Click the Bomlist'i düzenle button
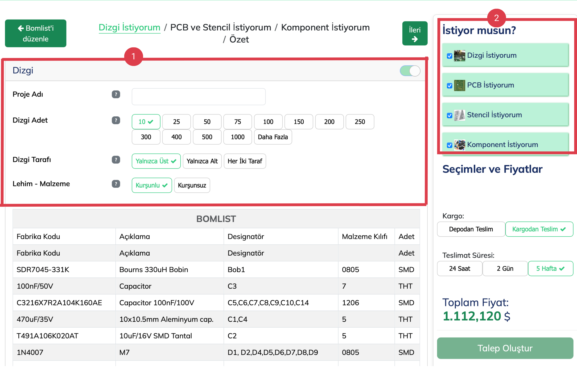Image resolution: width=577 pixels, height=392 pixels. coord(36,33)
